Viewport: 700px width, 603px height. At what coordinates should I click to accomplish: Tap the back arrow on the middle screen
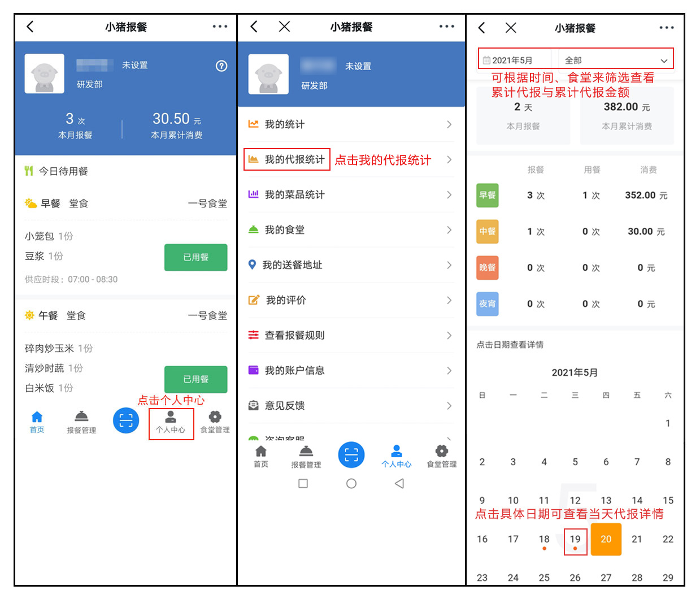254,27
